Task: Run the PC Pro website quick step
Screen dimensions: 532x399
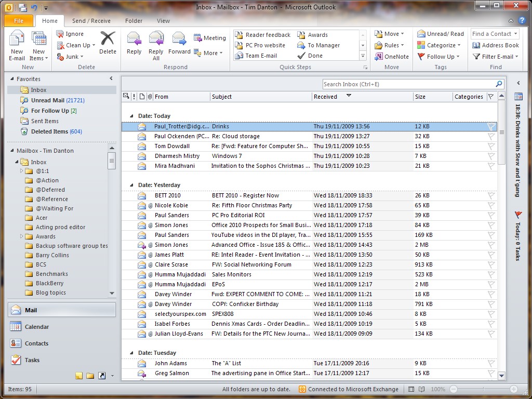Action: point(261,45)
